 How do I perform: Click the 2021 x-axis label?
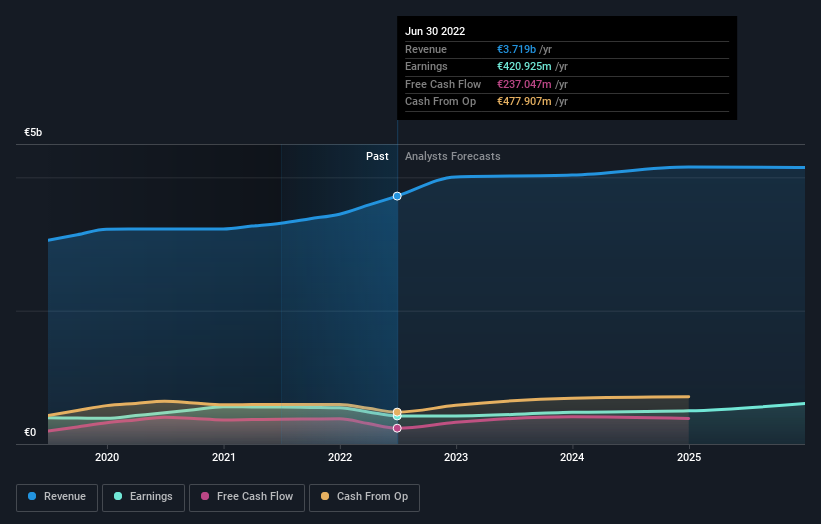point(224,457)
